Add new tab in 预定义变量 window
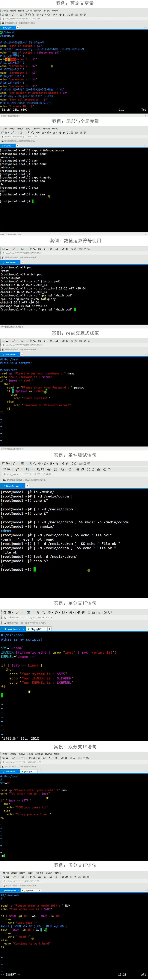This screenshot has width=148, height=980. click(x=17, y=27)
